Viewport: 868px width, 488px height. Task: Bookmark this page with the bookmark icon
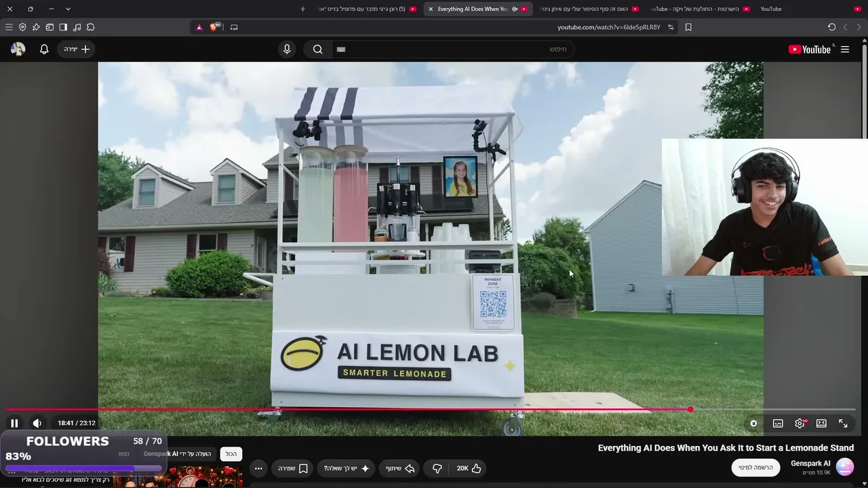tap(688, 27)
